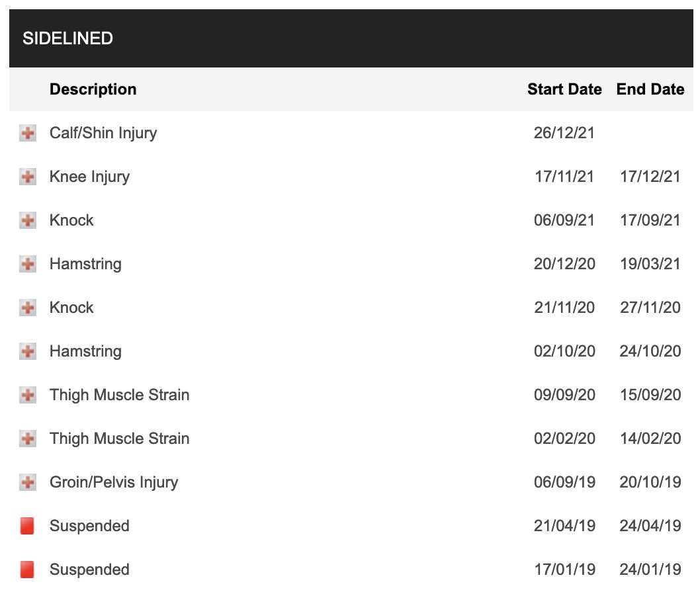
Task: Click the Thigh Muscle Strain row from 02/02/20
Action: pyautogui.click(x=351, y=439)
